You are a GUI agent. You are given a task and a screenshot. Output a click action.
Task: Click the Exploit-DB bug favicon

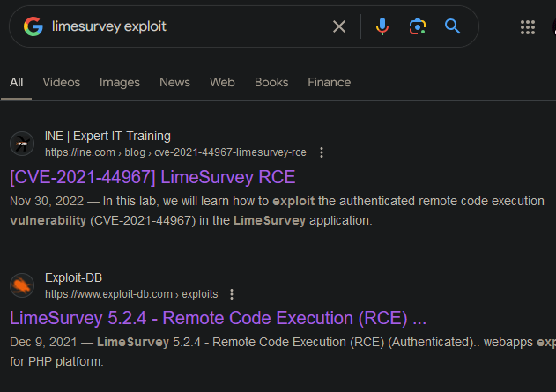22,285
